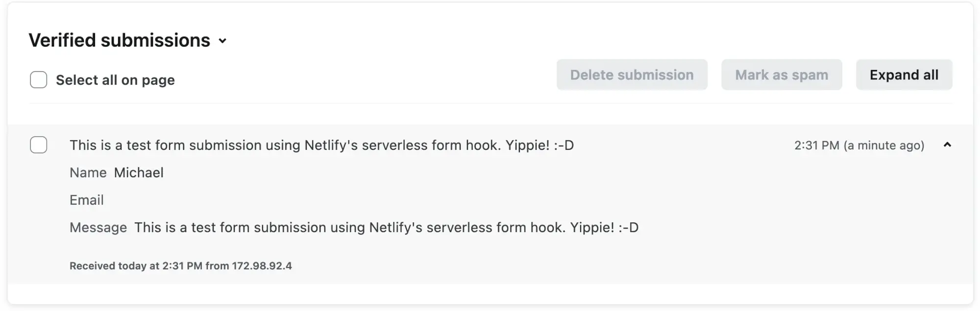Check the Select all on page checkbox
This screenshot has height=311, width=980.
point(38,79)
